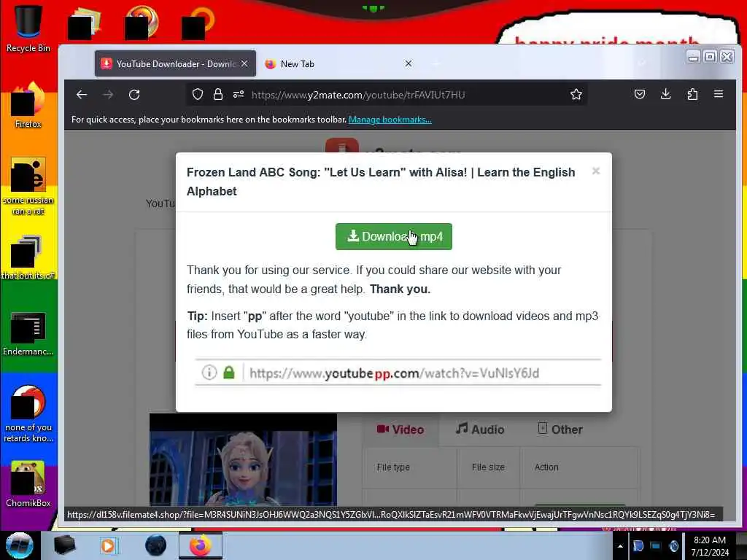Click the Firefox taskbar button
This screenshot has height=560, width=747.
point(201,545)
